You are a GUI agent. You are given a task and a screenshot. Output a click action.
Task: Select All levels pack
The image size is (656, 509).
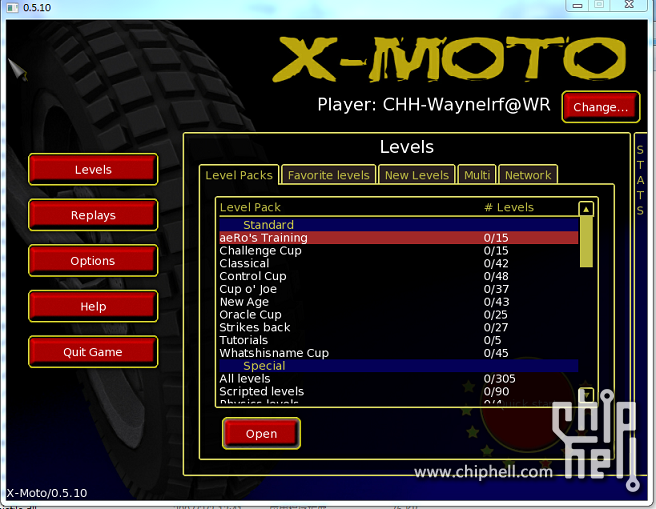click(x=398, y=379)
